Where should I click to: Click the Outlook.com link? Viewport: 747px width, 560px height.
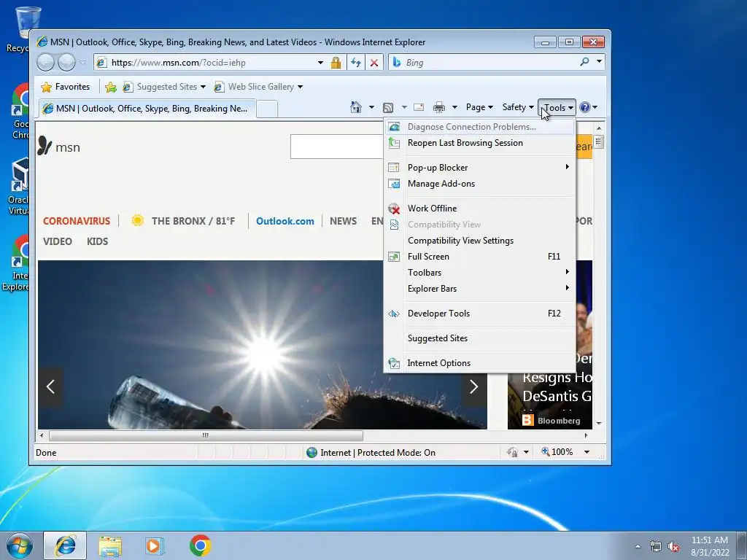tap(285, 221)
